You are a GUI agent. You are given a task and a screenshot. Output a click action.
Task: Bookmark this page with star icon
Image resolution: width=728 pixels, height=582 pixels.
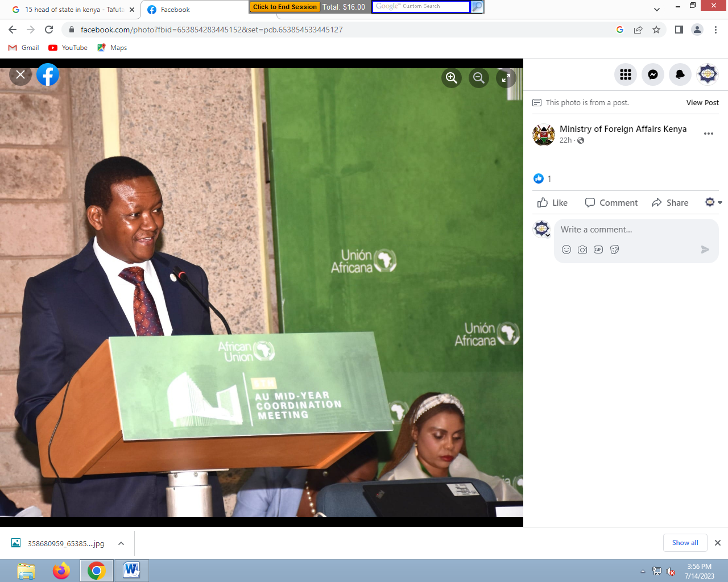click(x=656, y=30)
